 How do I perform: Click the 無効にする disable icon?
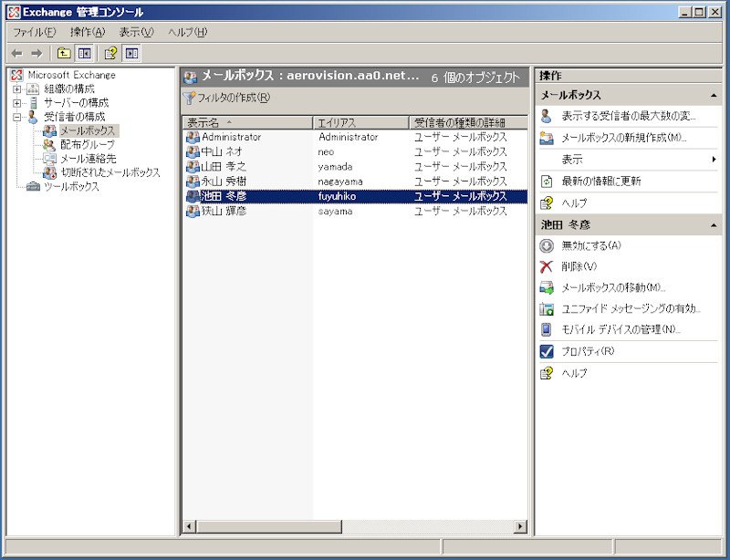point(547,245)
